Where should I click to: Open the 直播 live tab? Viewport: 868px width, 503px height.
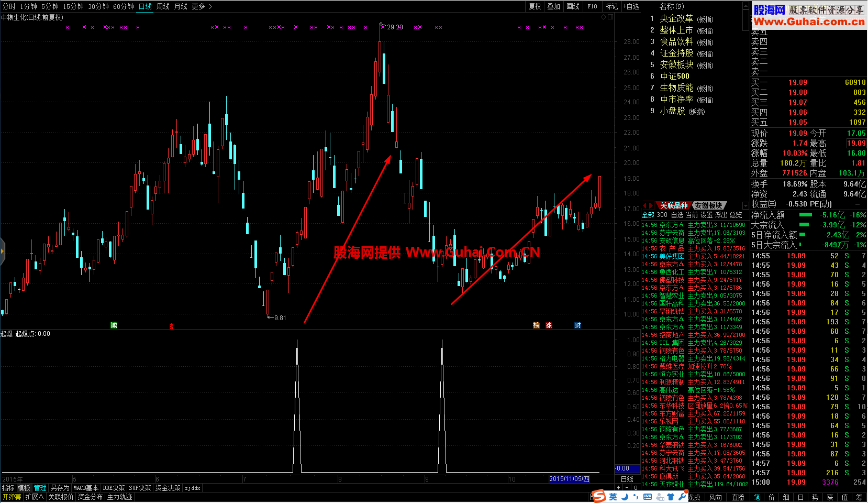(738, 497)
